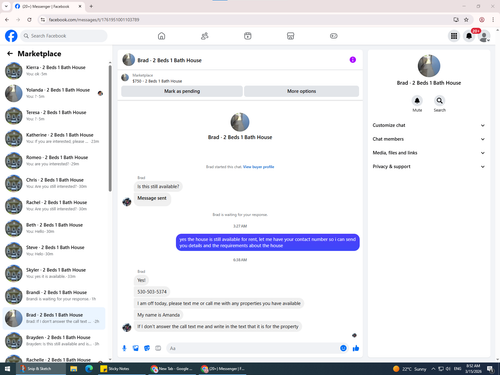
Task: Open Microsoft Edge from the taskbar
Action: click(89, 369)
